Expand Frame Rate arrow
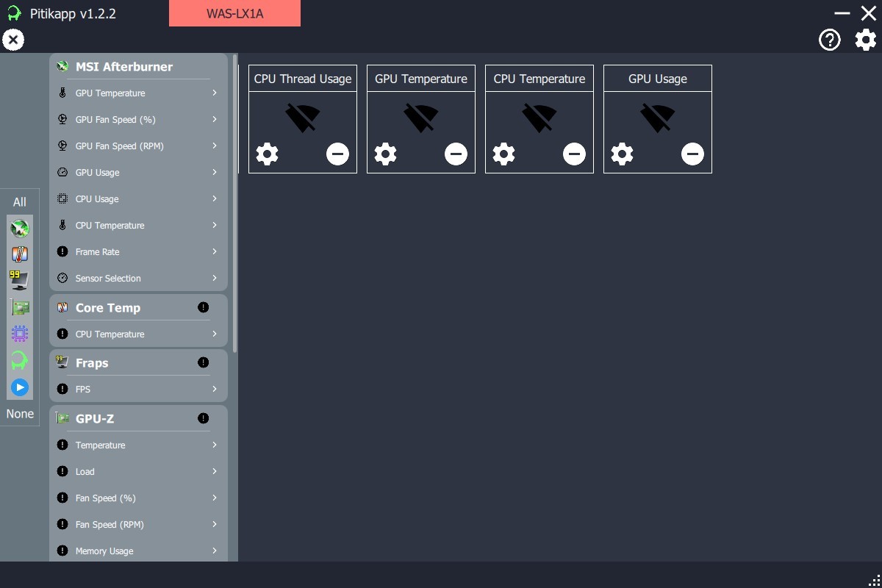This screenshot has width=882, height=588. 215,251
